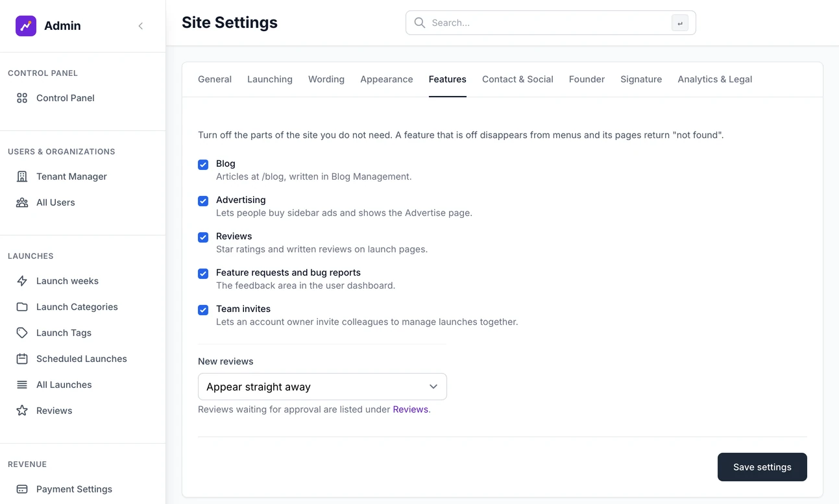Disable the Advertising checkbox

click(x=203, y=201)
